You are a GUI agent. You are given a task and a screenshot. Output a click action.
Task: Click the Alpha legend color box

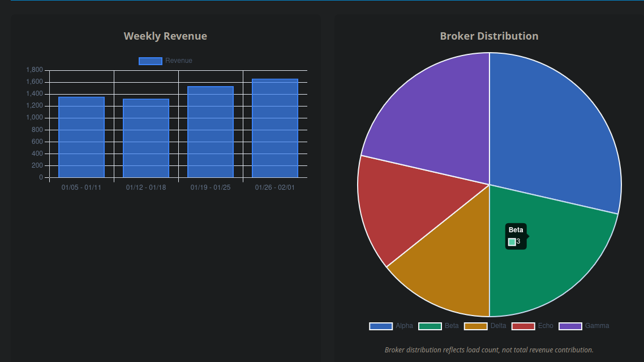380,326
